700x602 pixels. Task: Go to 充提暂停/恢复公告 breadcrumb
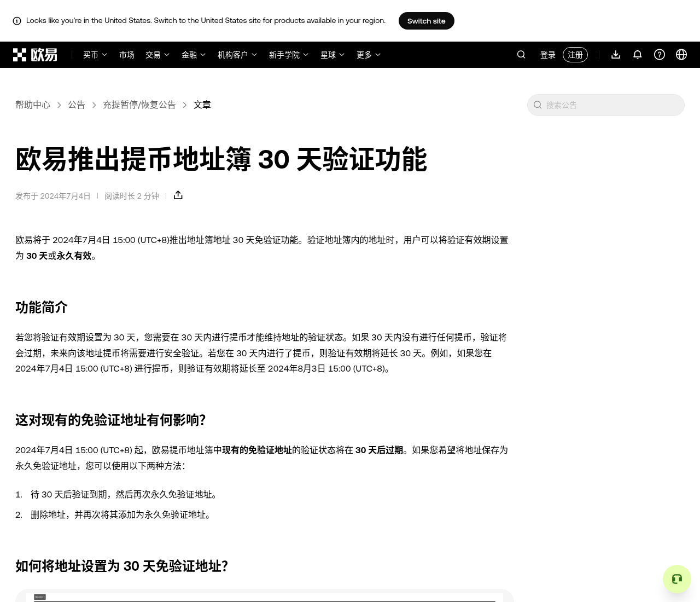click(139, 105)
